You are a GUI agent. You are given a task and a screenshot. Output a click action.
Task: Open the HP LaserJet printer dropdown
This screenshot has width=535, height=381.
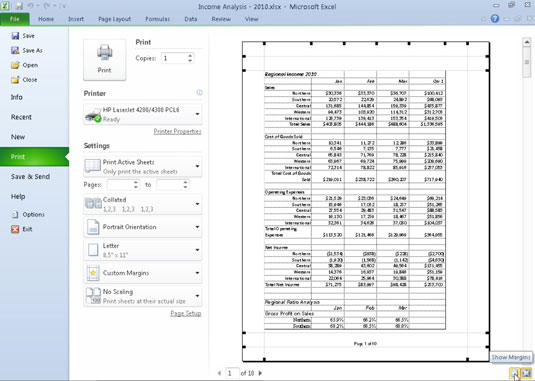(x=143, y=114)
